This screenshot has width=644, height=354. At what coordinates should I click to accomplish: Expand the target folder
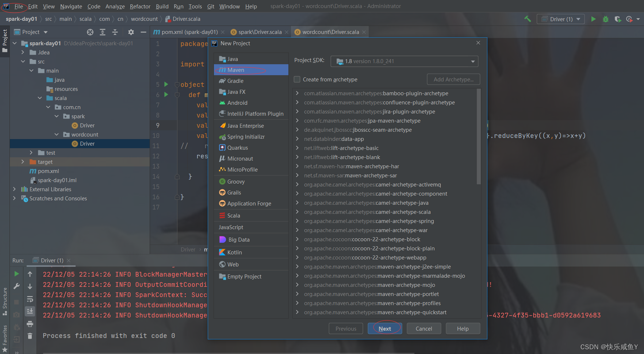[x=23, y=162]
